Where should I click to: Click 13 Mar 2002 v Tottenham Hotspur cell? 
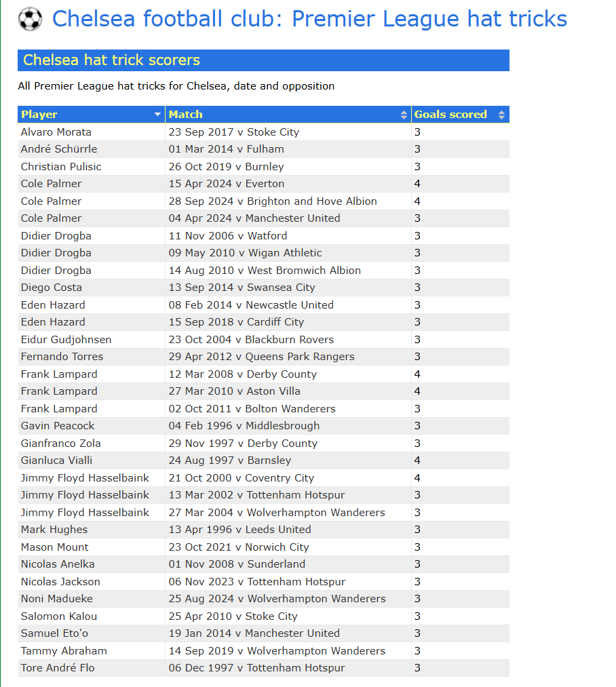pyautogui.click(x=288, y=495)
